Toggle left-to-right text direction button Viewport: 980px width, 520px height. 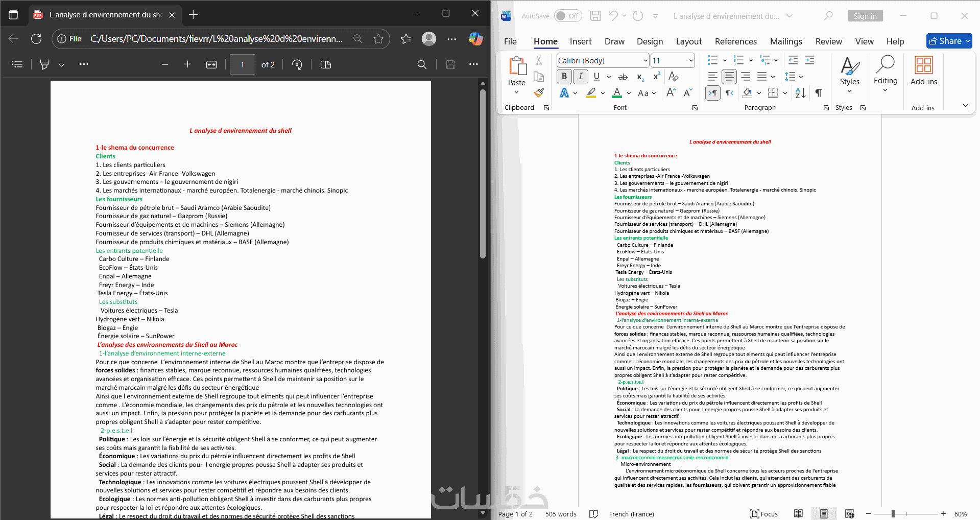click(x=713, y=92)
